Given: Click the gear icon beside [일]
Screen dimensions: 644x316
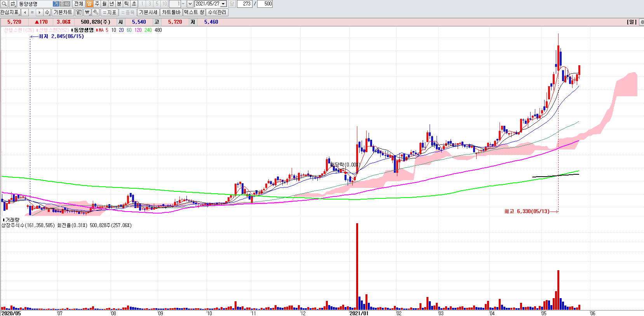Looking at the screenshot, I should coord(642,22).
